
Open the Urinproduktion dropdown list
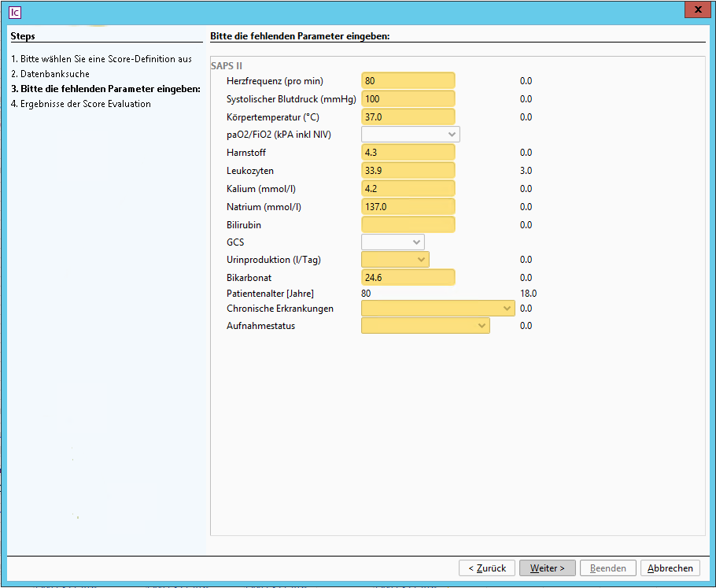click(x=395, y=260)
